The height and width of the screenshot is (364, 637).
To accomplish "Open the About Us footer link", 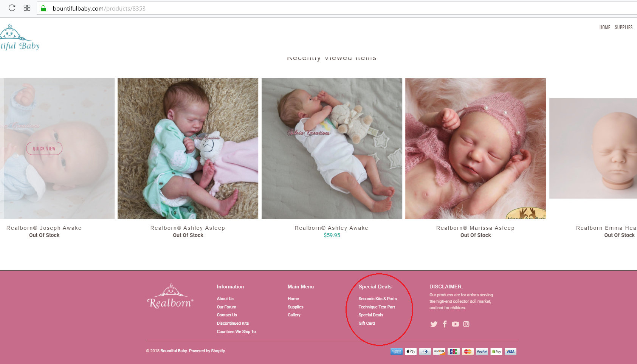I will pos(225,299).
